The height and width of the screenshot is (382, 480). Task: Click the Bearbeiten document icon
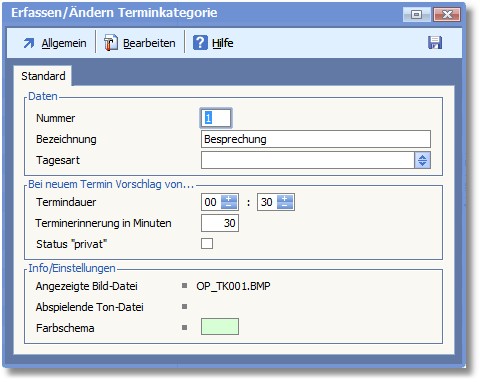[110, 43]
